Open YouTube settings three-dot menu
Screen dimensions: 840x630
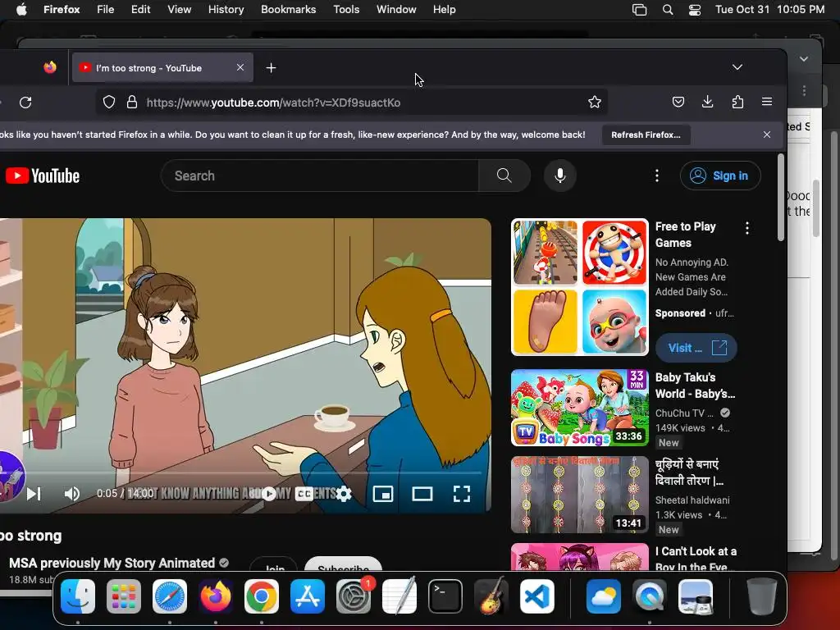[657, 176]
